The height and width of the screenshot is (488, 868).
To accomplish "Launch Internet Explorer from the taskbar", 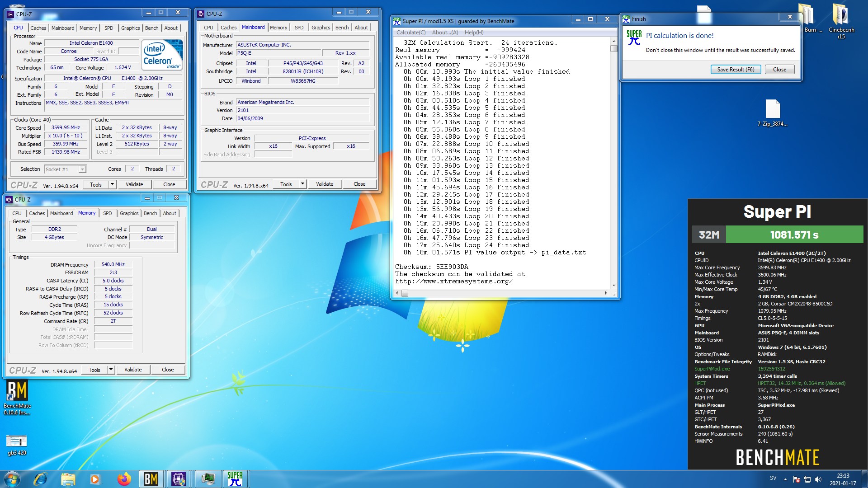I will click(x=40, y=479).
